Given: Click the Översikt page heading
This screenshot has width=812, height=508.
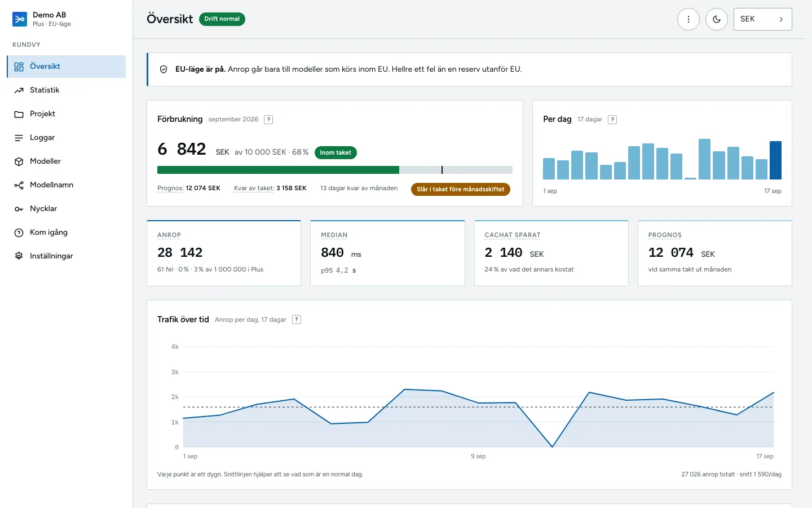Looking at the screenshot, I should 170,19.
